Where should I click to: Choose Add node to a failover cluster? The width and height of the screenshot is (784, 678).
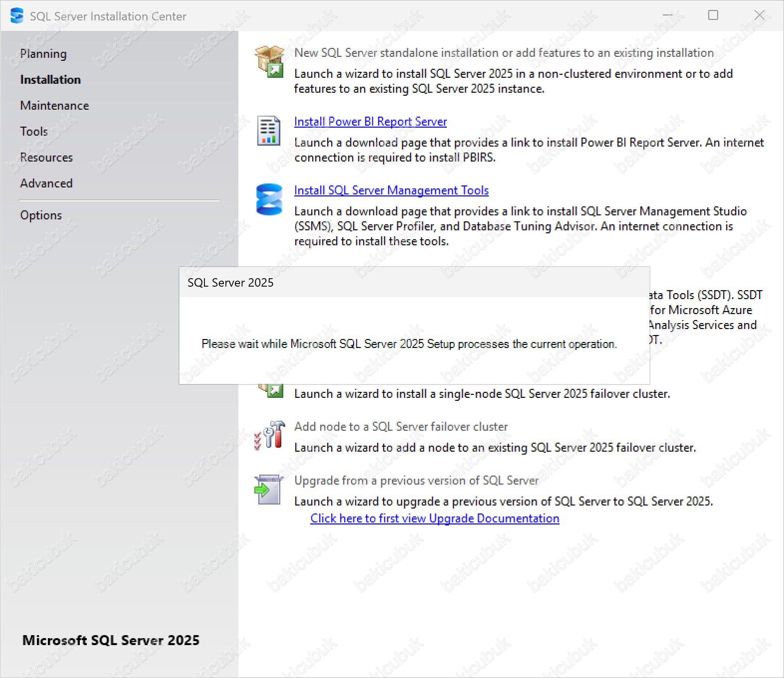400,427
